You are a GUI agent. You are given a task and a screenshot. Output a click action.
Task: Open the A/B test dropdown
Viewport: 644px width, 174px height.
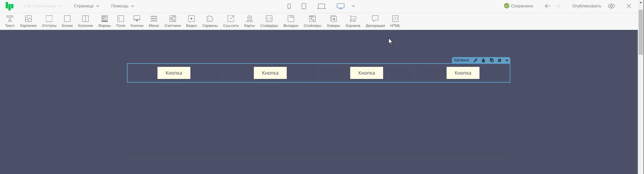(x=42, y=6)
